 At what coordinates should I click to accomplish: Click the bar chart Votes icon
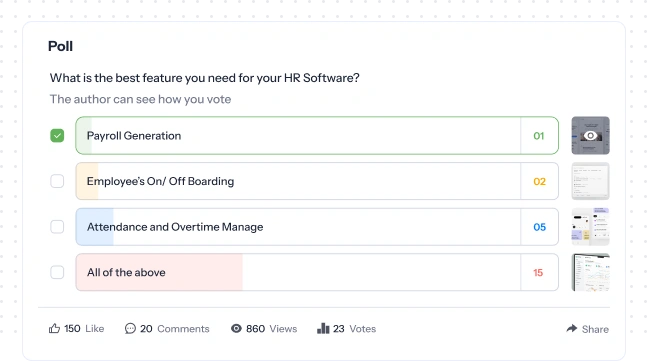pyautogui.click(x=323, y=328)
